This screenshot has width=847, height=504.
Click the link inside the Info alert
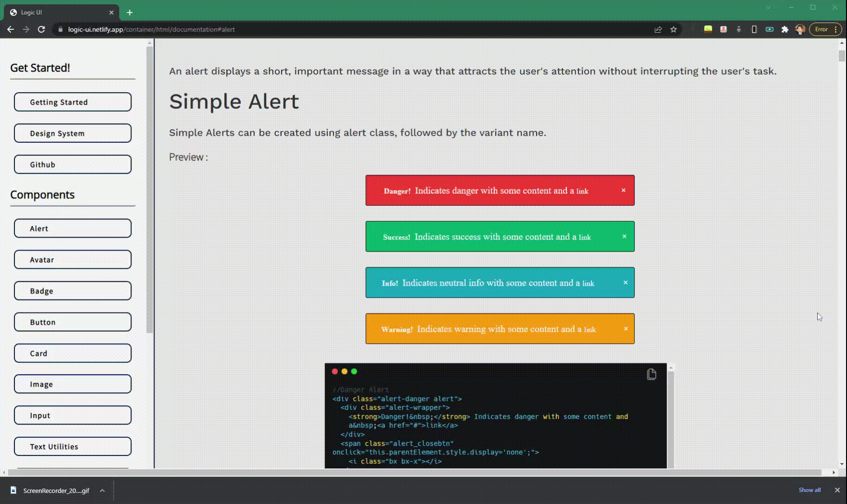pyautogui.click(x=588, y=283)
